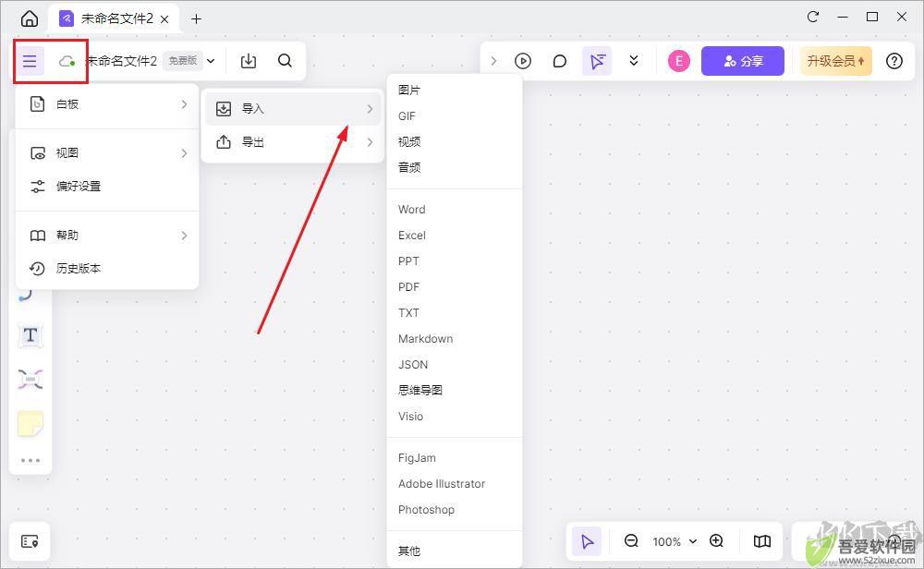Screen dimensions: 924x569
Task: Select the 导出 export submenu item
Action: [x=293, y=142]
